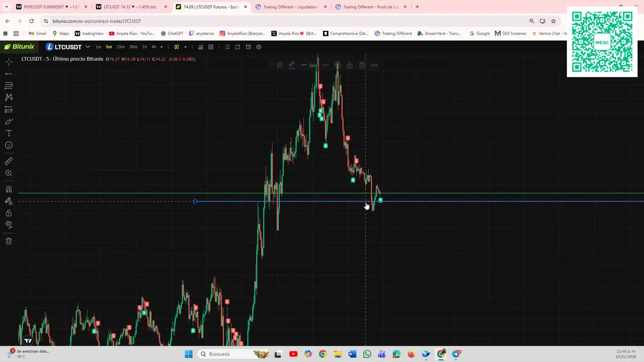The width and height of the screenshot is (644, 362).
Task: Select the patterns drawing tool
Action: click(x=9, y=97)
